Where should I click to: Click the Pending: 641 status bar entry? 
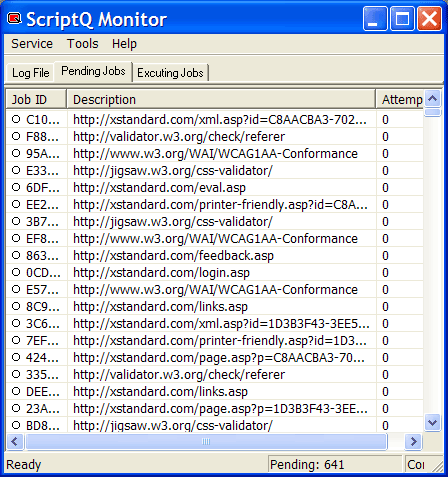(x=335, y=464)
